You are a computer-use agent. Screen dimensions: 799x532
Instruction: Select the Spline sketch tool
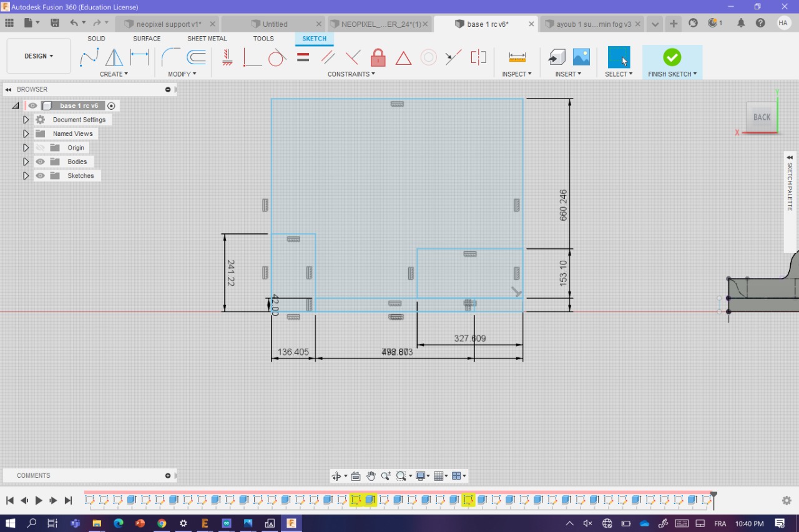[89, 57]
